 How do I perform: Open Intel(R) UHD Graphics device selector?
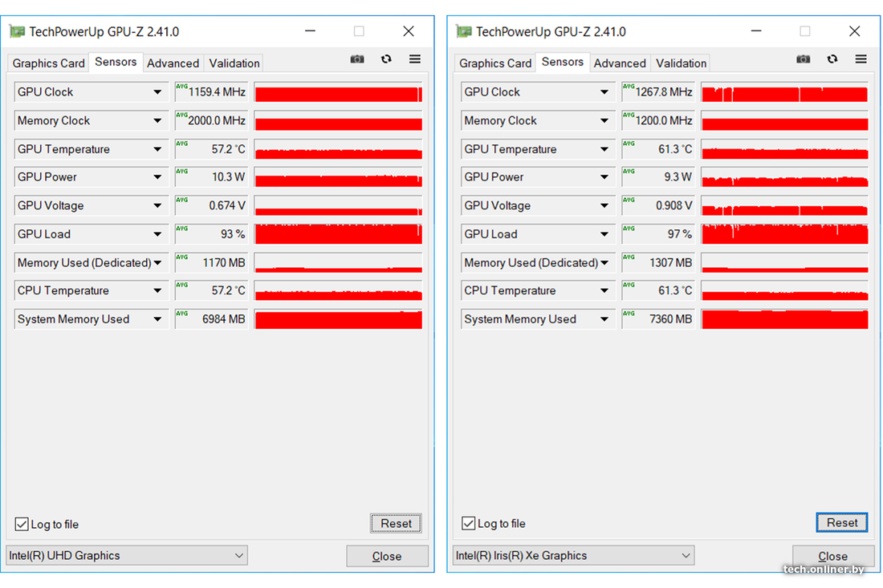(127, 556)
